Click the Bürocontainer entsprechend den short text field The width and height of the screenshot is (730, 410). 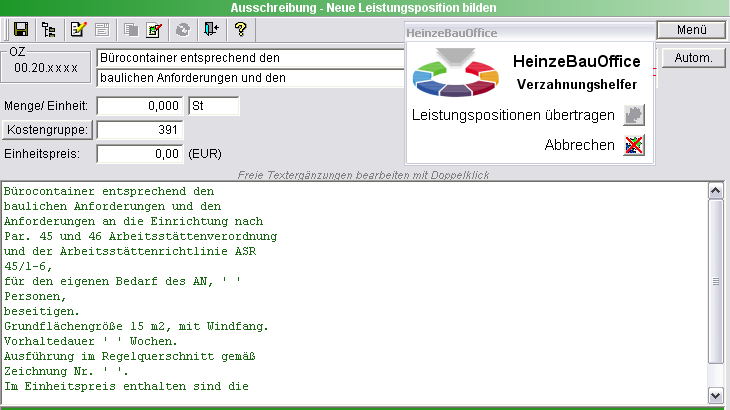250,58
